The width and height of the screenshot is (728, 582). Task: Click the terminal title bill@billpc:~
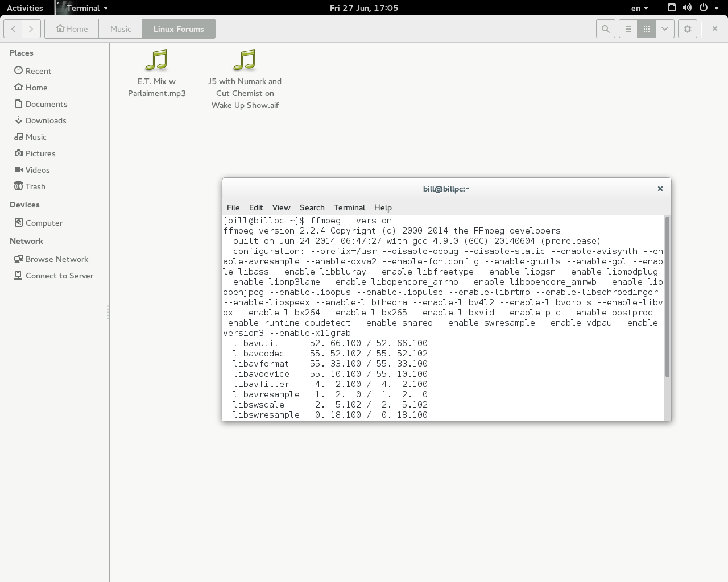coord(446,189)
